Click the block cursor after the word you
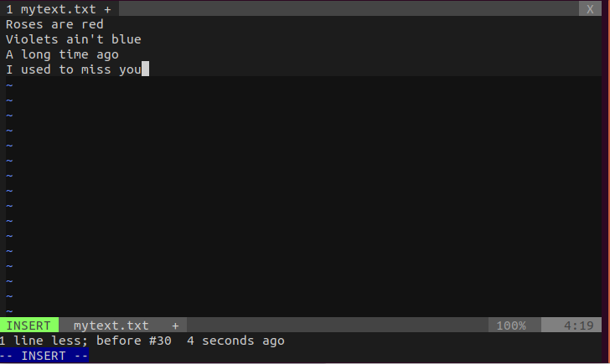 145,69
